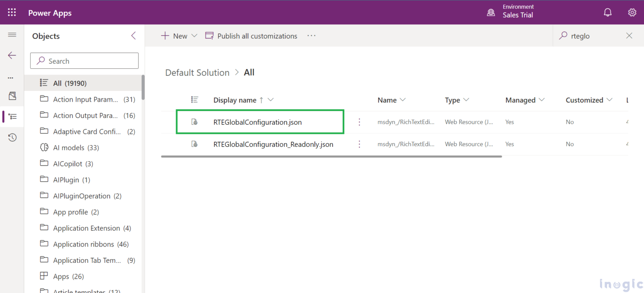Open the Power Apps app launcher waffle menu

click(11, 12)
